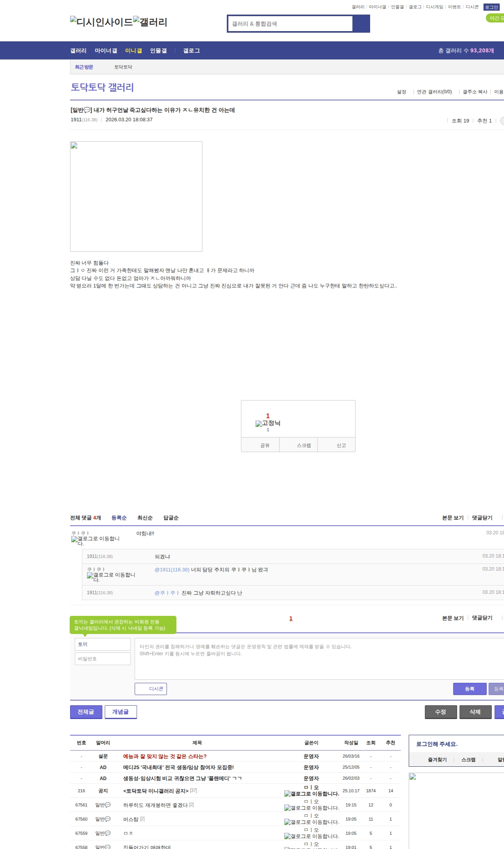Toggle night mode with the 야간 모드 button

point(495,18)
